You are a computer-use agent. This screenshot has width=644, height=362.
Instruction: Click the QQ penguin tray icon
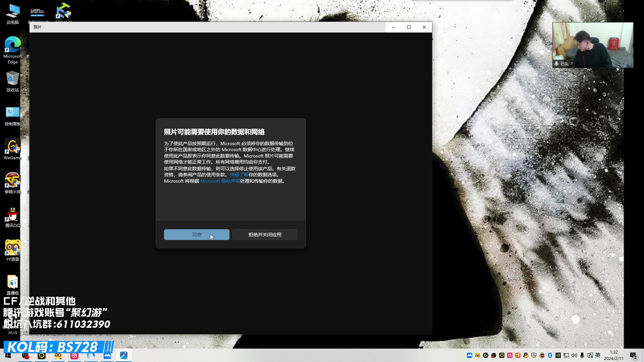pos(526,355)
